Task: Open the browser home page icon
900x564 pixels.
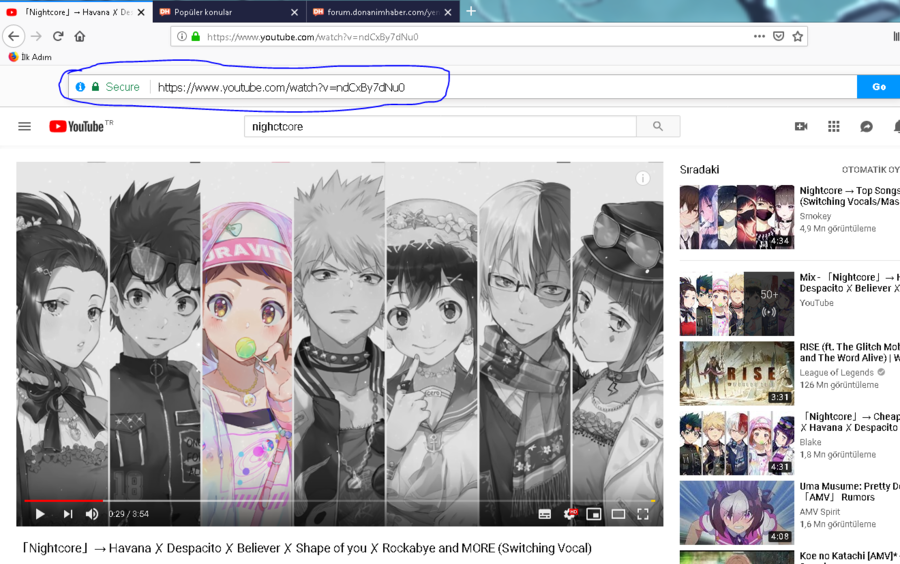Action: [80, 36]
